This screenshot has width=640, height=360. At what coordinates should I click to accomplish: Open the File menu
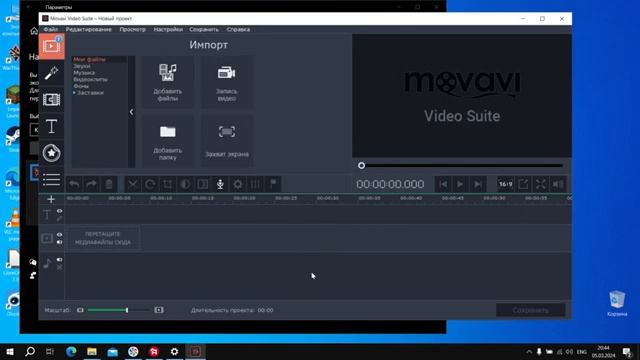51,29
